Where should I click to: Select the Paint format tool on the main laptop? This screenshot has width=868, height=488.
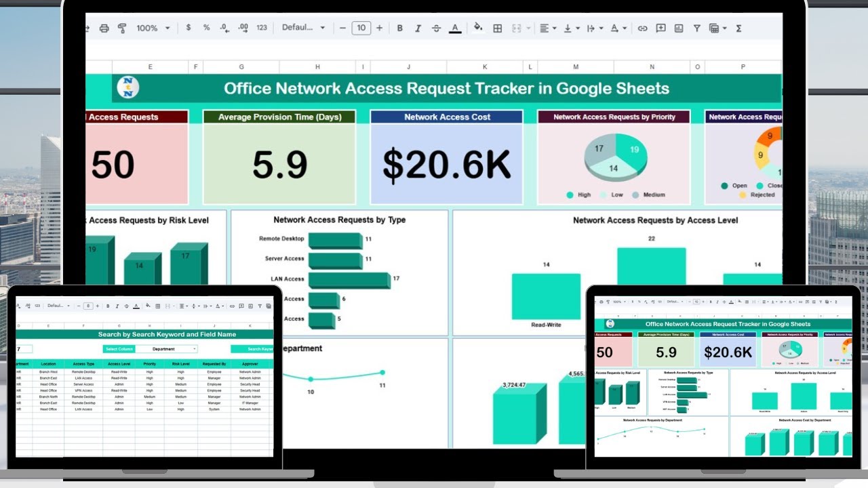pyautogui.click(x=122, y=28)
